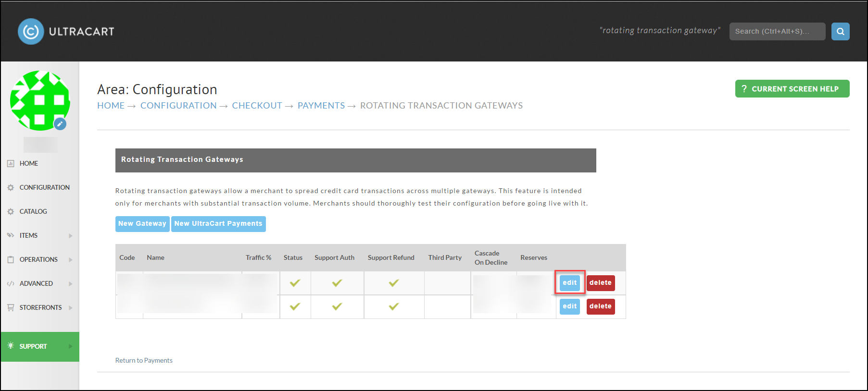The image size is (868, 391).
Task: Click the Cascade On Decline column header
Action: click(x=491, y=257)
